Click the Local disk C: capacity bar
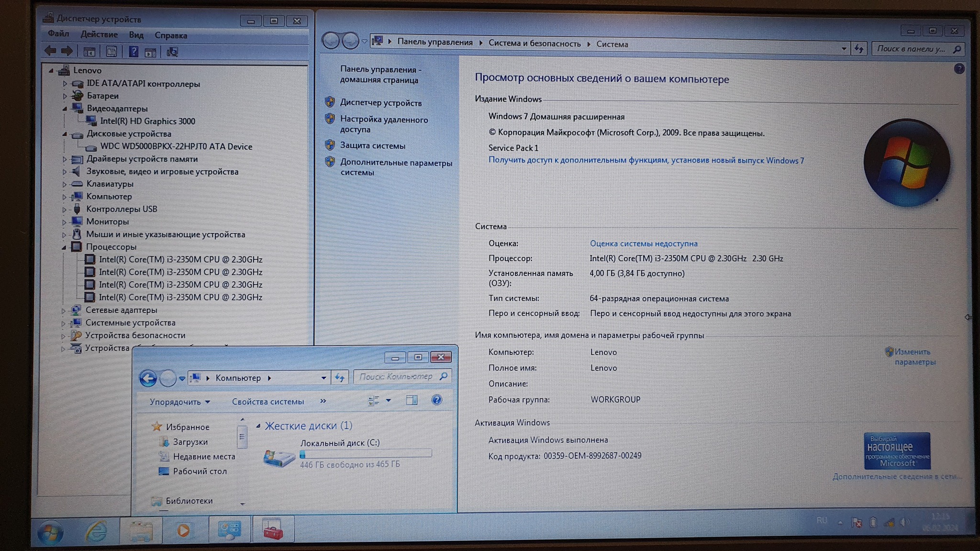This screenshot has width=980, height=551. point(366,453)
